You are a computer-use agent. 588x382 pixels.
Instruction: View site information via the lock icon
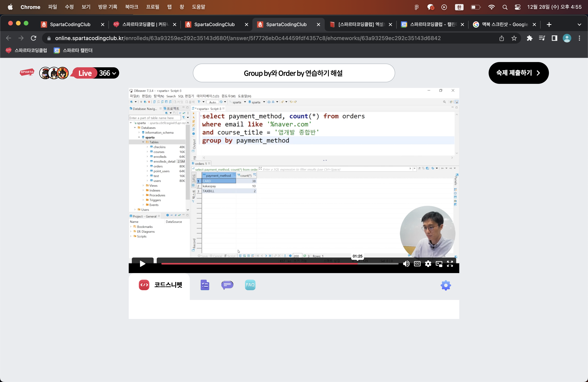(x=49, y=38)
